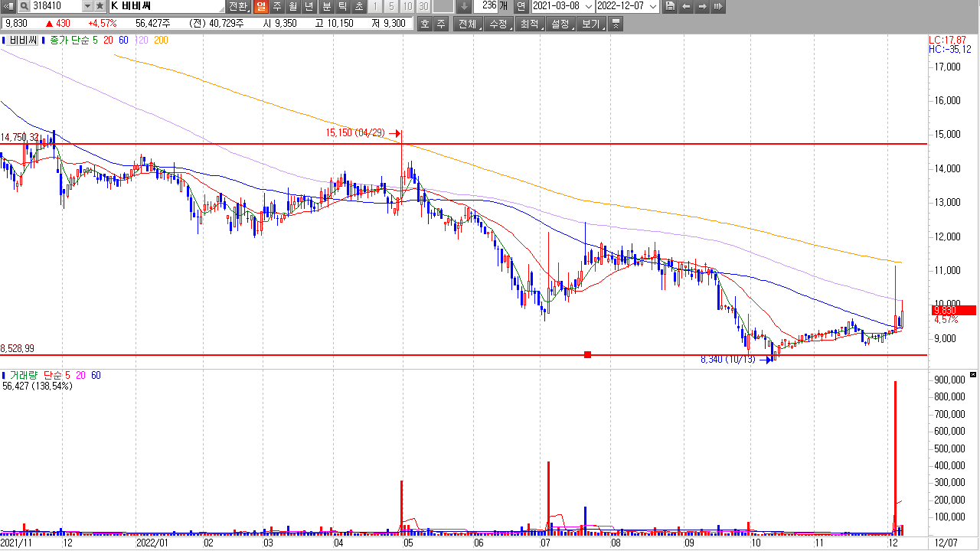Edit the stock code field 318410
This screenshot has width=980, height=551.
click(56, 6)
